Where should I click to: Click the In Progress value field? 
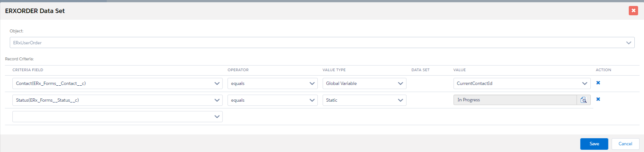point(515,100)
